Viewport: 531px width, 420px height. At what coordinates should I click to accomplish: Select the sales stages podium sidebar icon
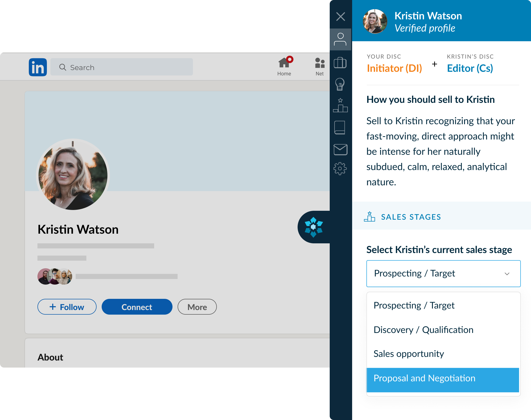click(x=340, y=105)
